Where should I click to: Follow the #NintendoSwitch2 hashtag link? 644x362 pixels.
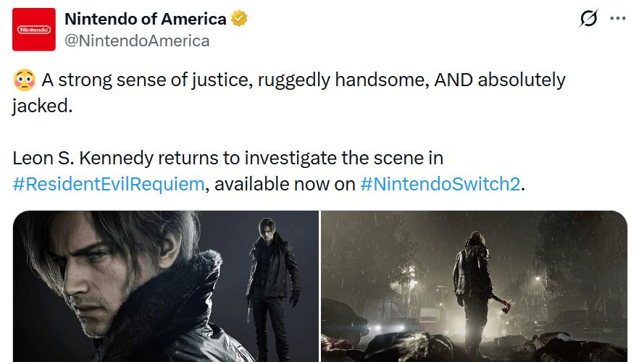click(x=440, y=184)
